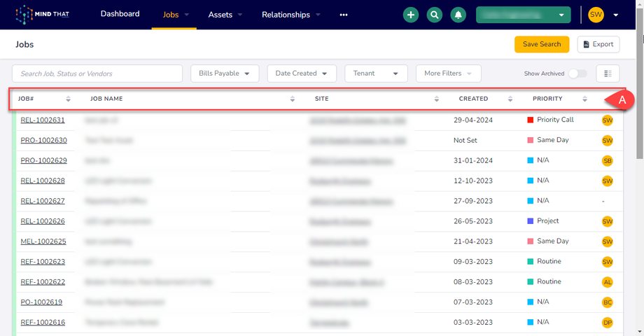The height and width of the screenshot is (336, 644).
Task: Click purple Project priority swatch
Action: 530,221
